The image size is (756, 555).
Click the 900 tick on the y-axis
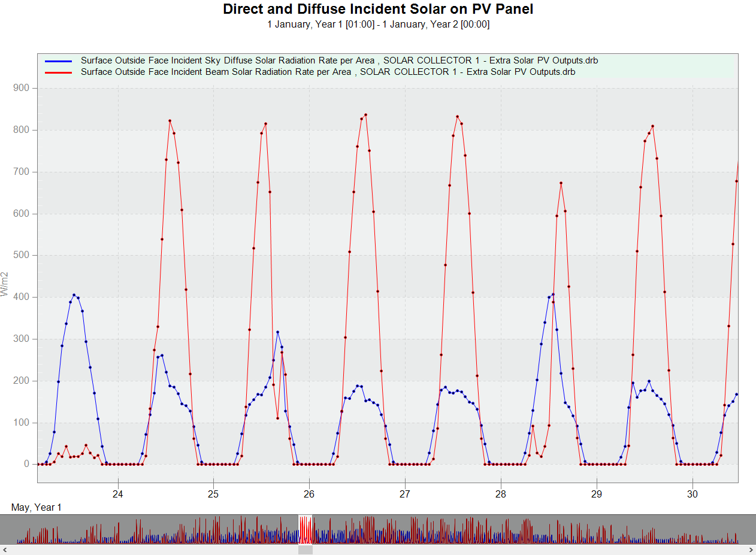[26, 88]
